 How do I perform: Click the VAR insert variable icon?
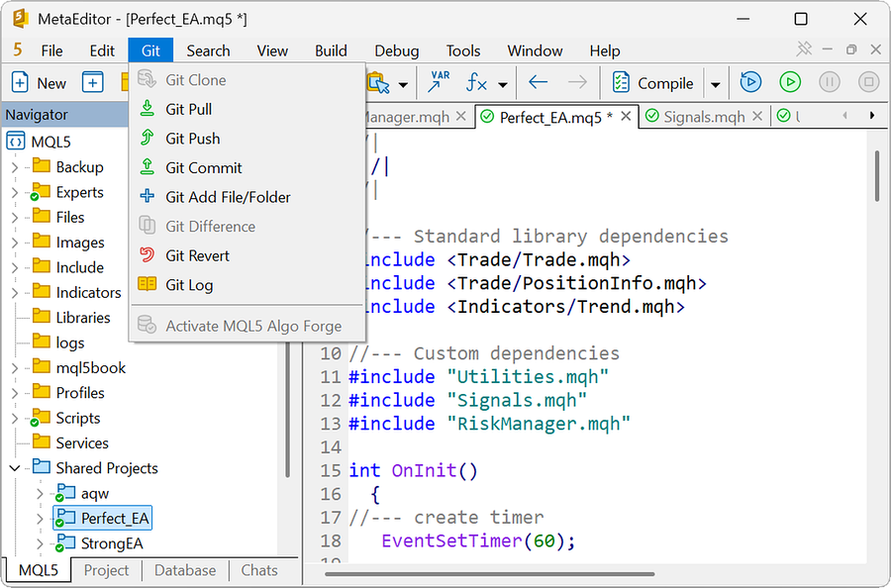(x=439, y=82)
